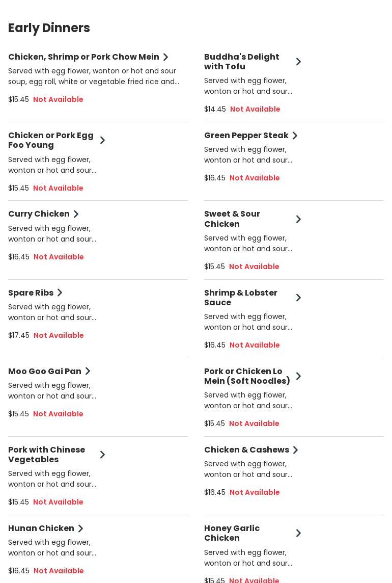This screenshot has height=583, width=392.
Task: Click the arrow beside Buddha's Delight with Tofu
Action: tap(298, 62)
